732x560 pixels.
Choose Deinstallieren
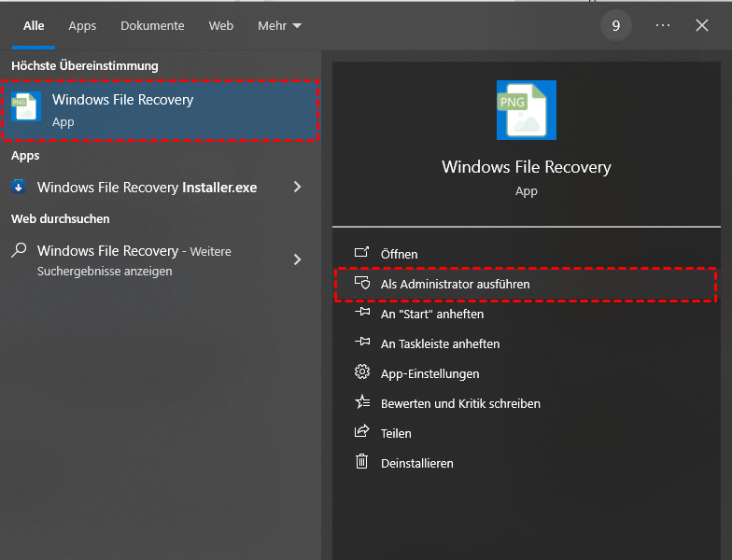click(527, 463)
